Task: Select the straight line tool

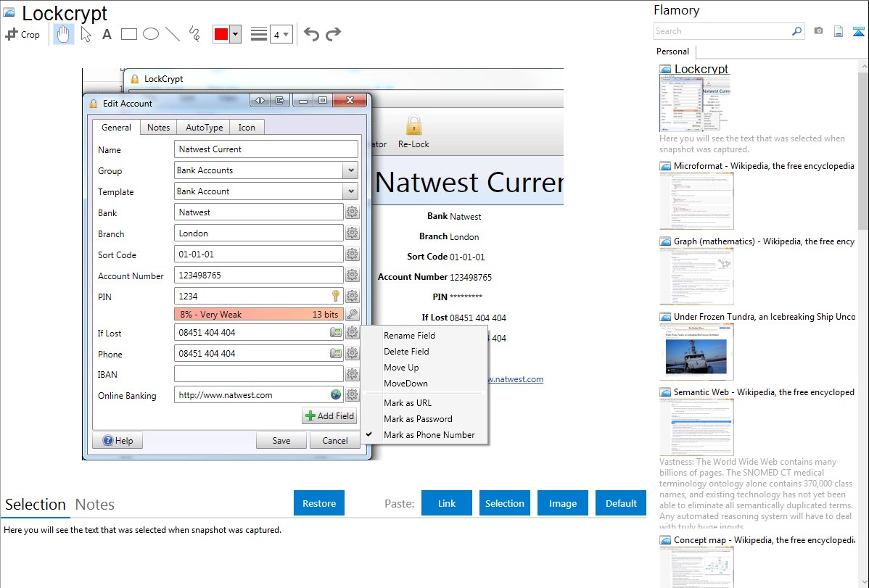Action: [x=173, y=34]
